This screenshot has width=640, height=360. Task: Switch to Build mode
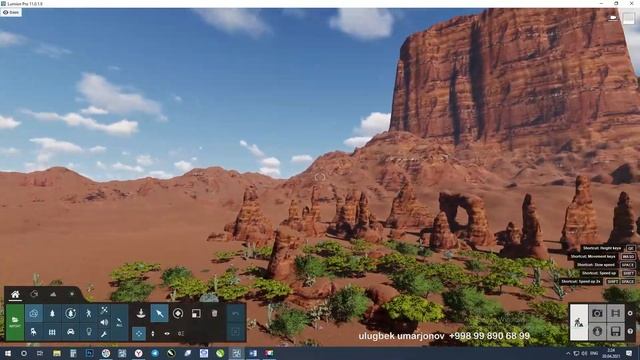click(579, 322)
